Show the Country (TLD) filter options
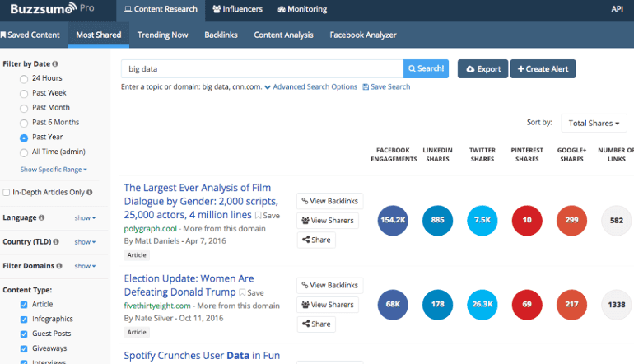Screen dimensions: 634x364 click(x=85, y=242)
